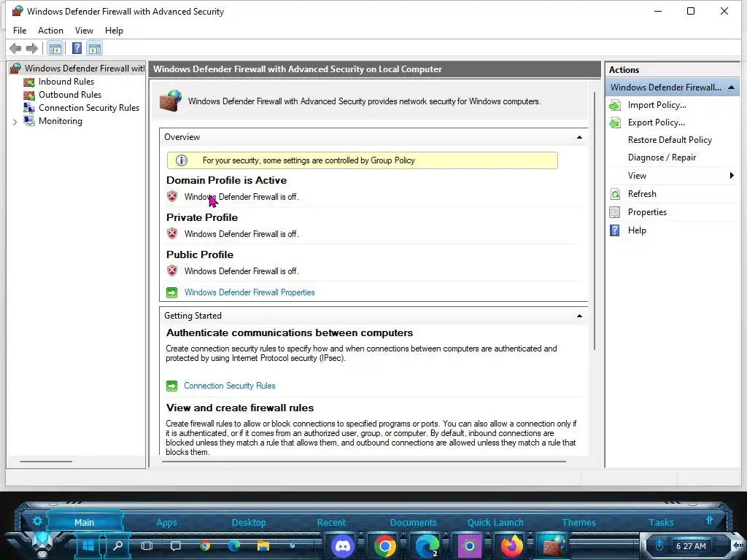747x560 pixels.
Task: Click the Domain Profile red shield icon
Action: coord(172,196)
